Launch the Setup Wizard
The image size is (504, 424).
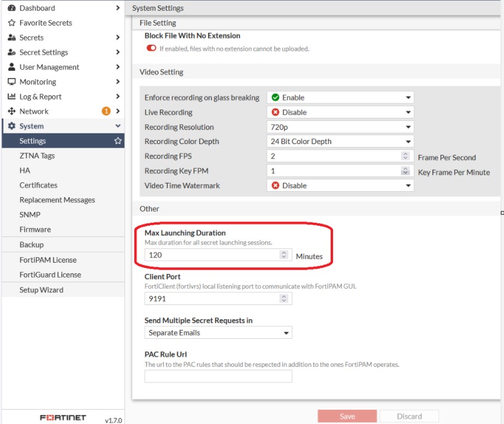coord(63,290)
